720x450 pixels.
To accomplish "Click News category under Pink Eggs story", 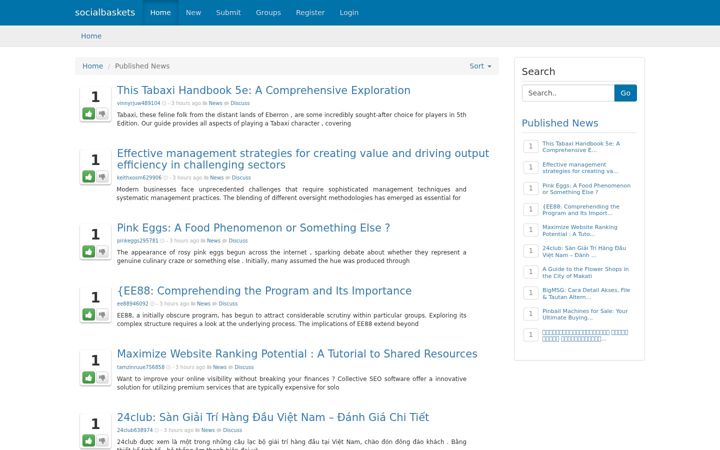I will [214, 241].
